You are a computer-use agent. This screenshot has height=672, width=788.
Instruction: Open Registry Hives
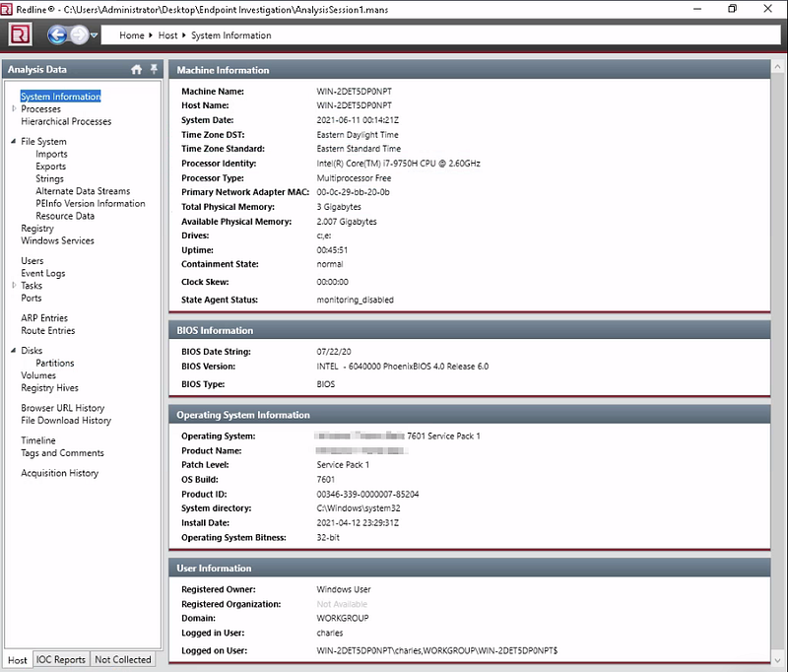click(x=50, y=387)
